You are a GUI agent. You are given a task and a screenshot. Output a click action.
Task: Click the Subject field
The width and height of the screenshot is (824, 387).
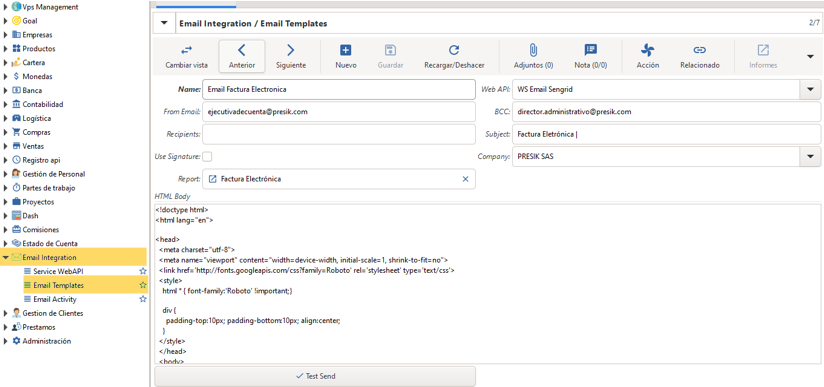tap(666, 134)
